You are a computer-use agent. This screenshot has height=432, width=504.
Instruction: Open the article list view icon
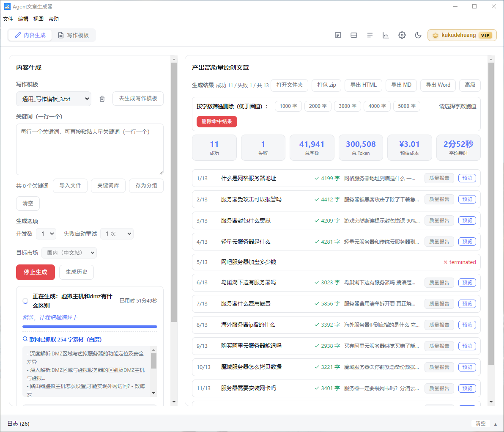tap(337, 35)
